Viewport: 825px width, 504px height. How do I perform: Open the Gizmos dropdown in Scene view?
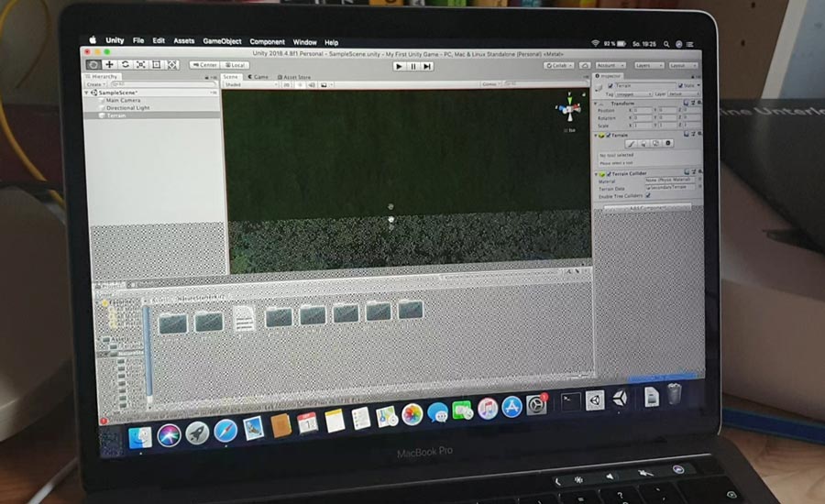point(490,83)
